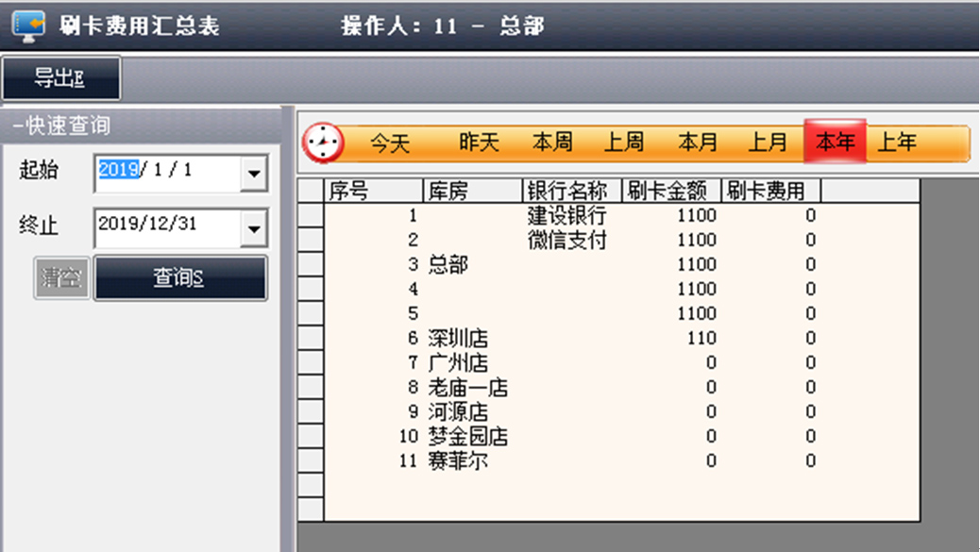
Task: Open the 终止 end date dropdown arrow
Action: coord(254,228)
